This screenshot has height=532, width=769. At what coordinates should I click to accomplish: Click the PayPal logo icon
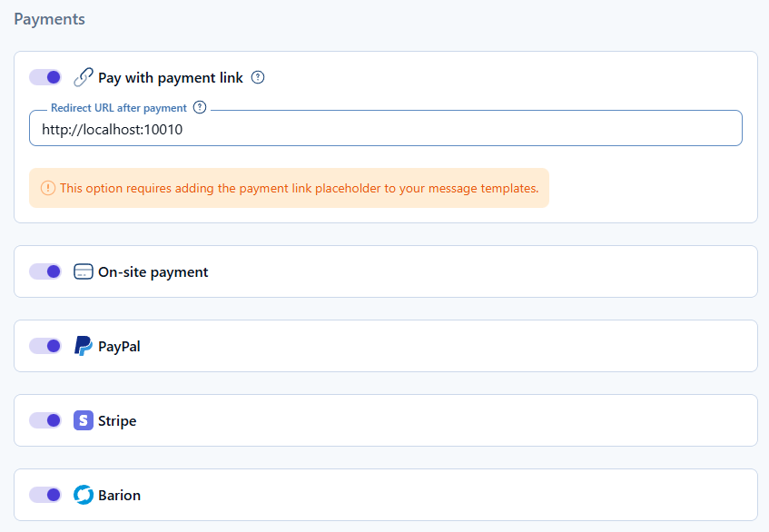(x=84, y=346)
